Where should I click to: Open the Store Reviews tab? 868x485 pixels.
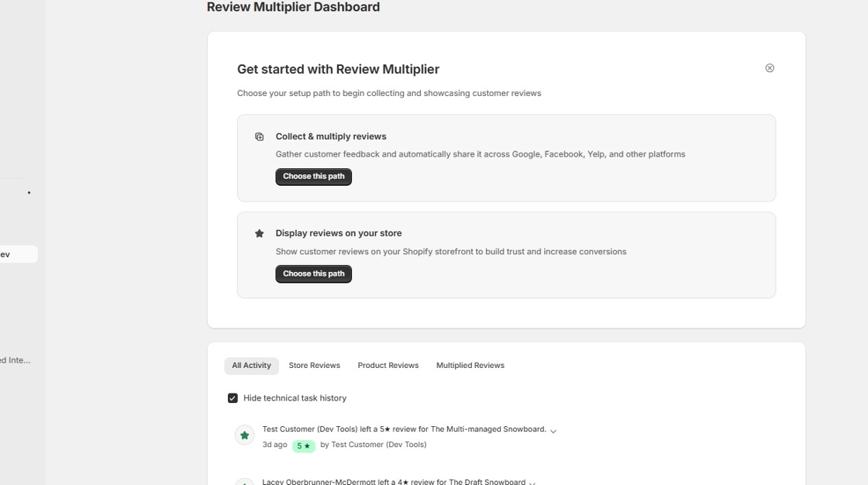[x=315, y=366]
